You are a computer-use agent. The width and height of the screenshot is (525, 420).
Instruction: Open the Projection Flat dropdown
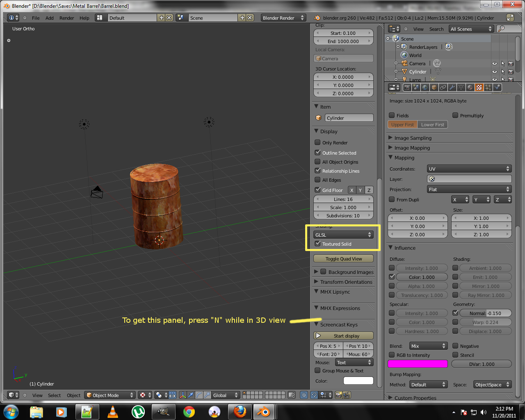tap(469, 189)
